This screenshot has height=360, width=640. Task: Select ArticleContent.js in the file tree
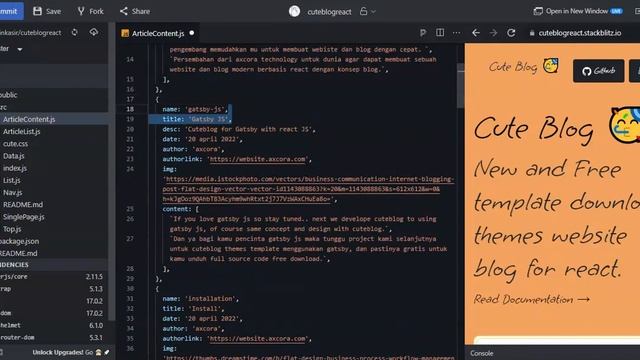pos(29,119)
